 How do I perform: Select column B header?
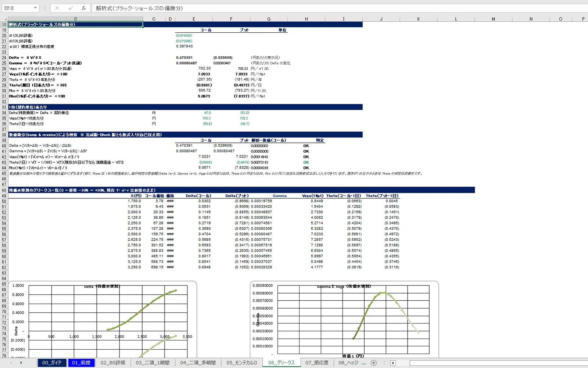point(75,19)
